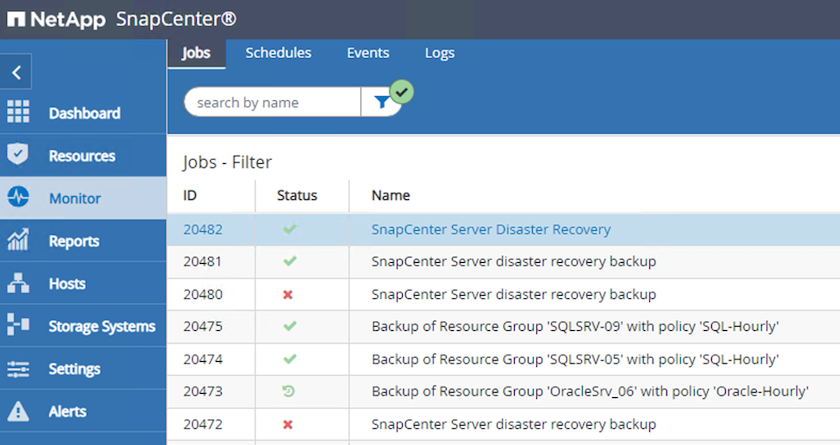Open Storage Systems menu label
840x445 pixels.
102,326
